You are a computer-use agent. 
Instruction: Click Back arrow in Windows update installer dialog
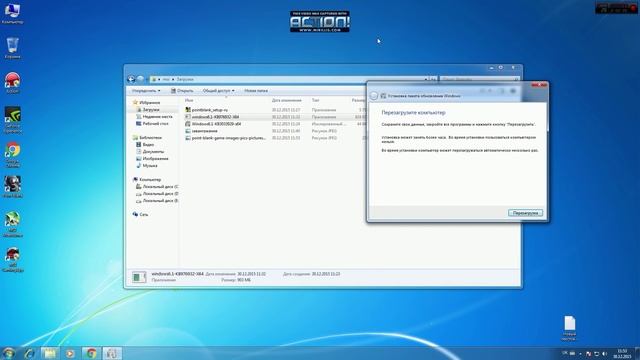coord(373,96)
